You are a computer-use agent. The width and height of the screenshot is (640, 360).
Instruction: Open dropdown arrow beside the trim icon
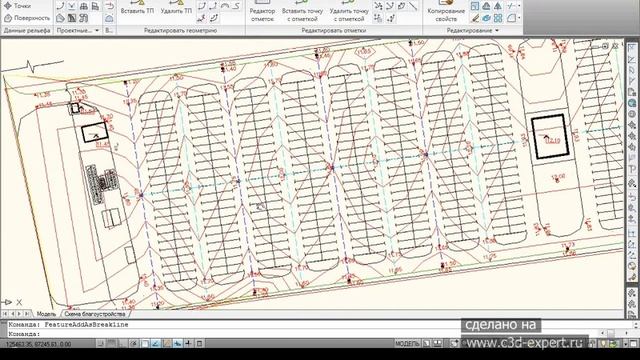click(519, 6)
